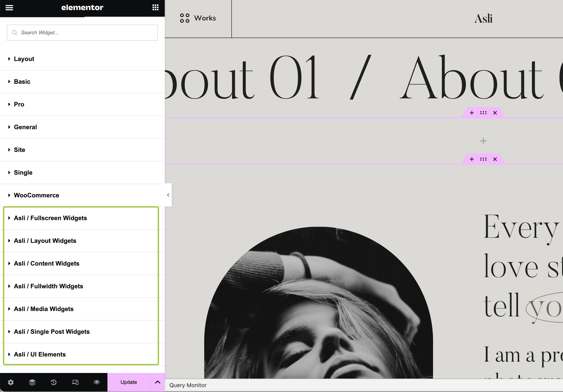Click the Update button

click(129, 382)
